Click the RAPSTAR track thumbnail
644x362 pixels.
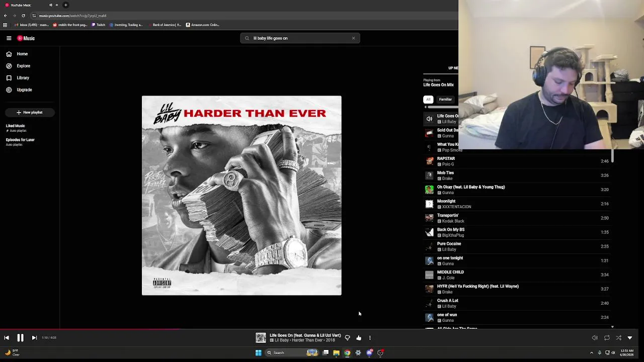coord(429,161)
